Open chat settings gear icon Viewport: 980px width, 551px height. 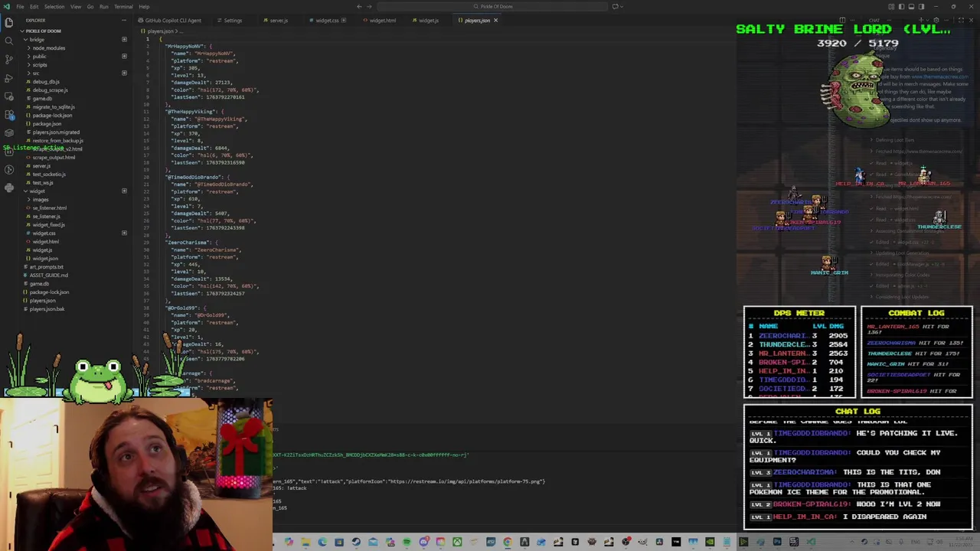(x=936, y=20)
